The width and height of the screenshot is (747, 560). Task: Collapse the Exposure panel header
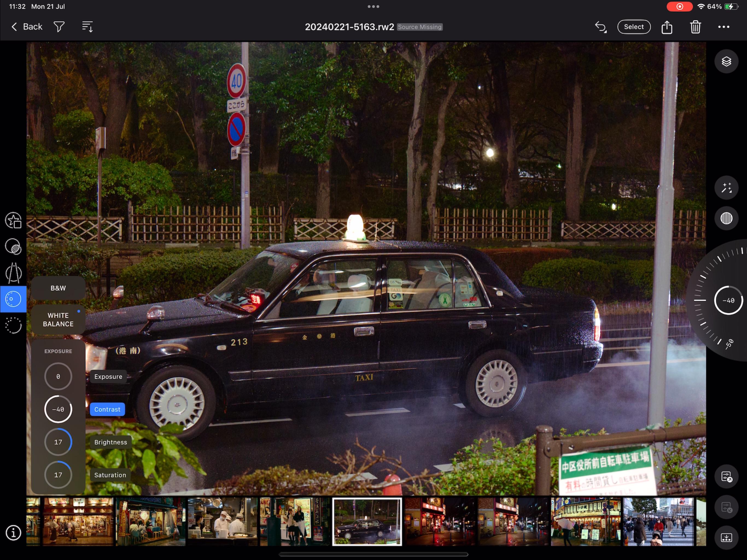point(58,351)
